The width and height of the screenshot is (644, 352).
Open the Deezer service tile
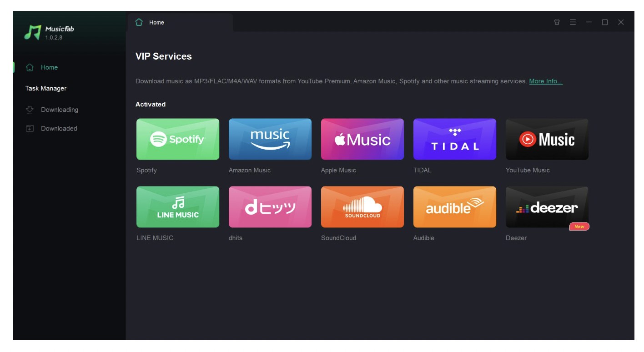(547, 207)
